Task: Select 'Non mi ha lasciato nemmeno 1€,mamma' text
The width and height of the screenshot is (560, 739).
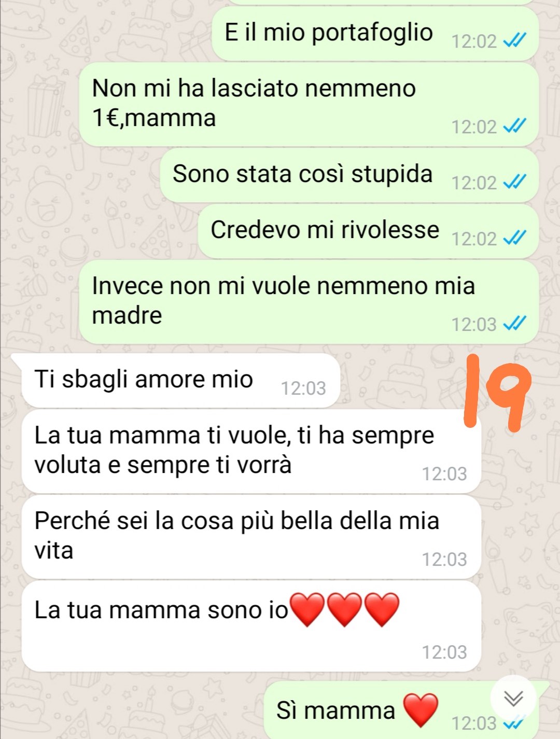Action: point(254,103)
